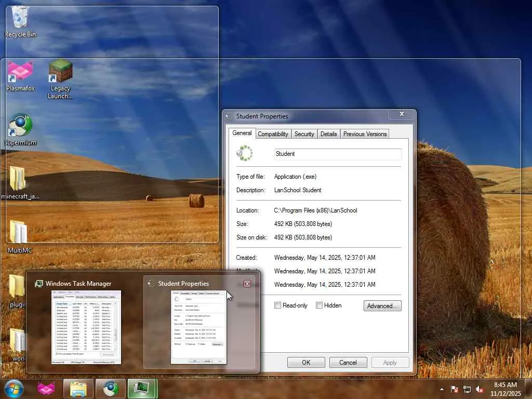532x399 pixels.
Task: Click the LanSchool Student file icon
Action: 245,153
